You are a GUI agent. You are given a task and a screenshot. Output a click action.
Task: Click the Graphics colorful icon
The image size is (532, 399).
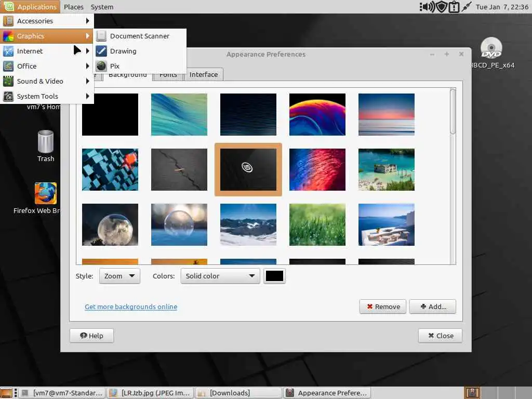(8, 36)
